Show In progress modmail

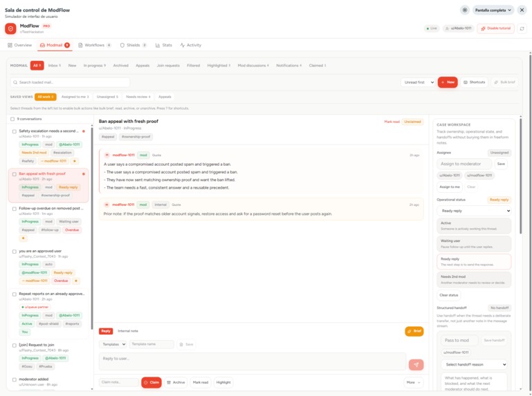[x=95, y=66]
